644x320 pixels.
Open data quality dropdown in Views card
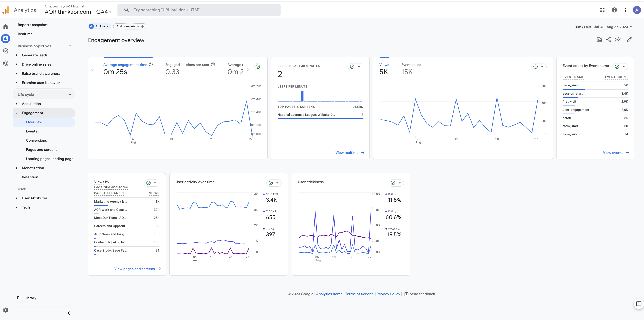click(539, 67)
